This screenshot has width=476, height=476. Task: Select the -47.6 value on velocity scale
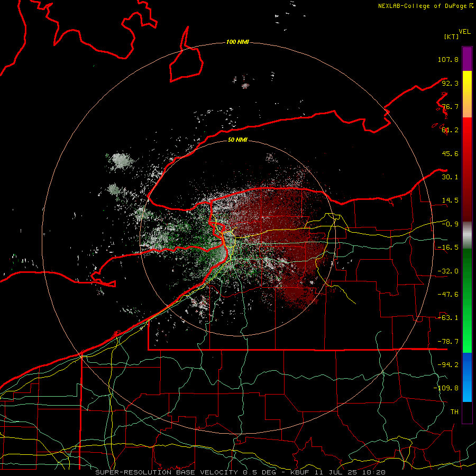coord(448,295)
